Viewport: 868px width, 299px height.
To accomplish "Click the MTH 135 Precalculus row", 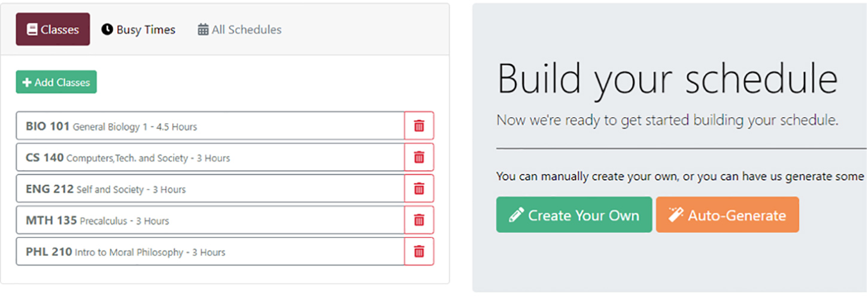I will (210, 221).
